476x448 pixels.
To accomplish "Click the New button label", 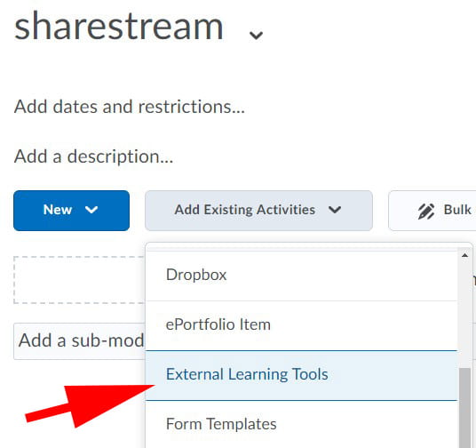I will (x=58, y=210).
